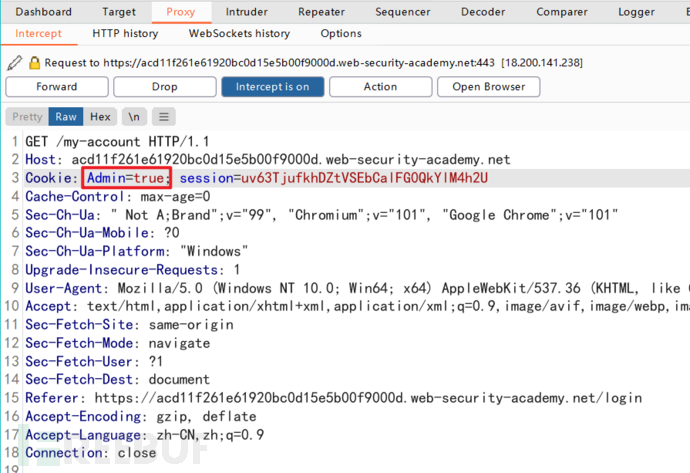Turn off the Intercept is on toggle
Viewport: 690px width, 473px height.
(272, 87)
